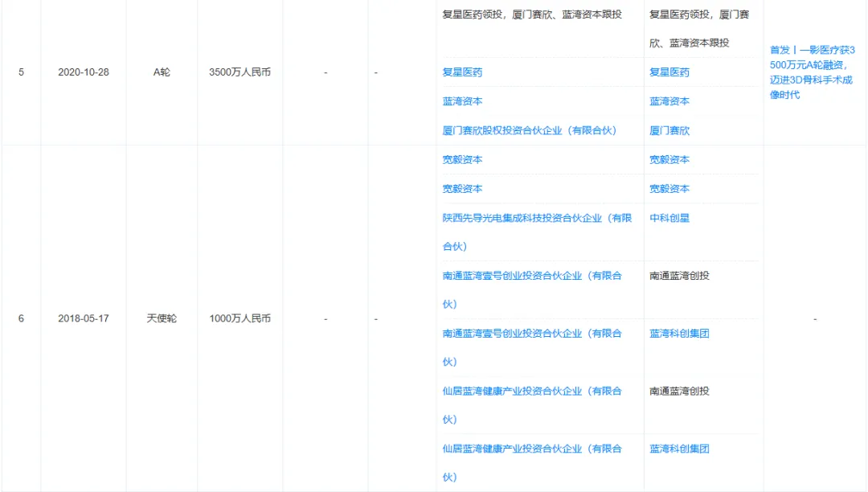This screenshot has width=868, height=492.
Task: Select the date cell 2018-05-17
Action: click(x=84, y=318)
